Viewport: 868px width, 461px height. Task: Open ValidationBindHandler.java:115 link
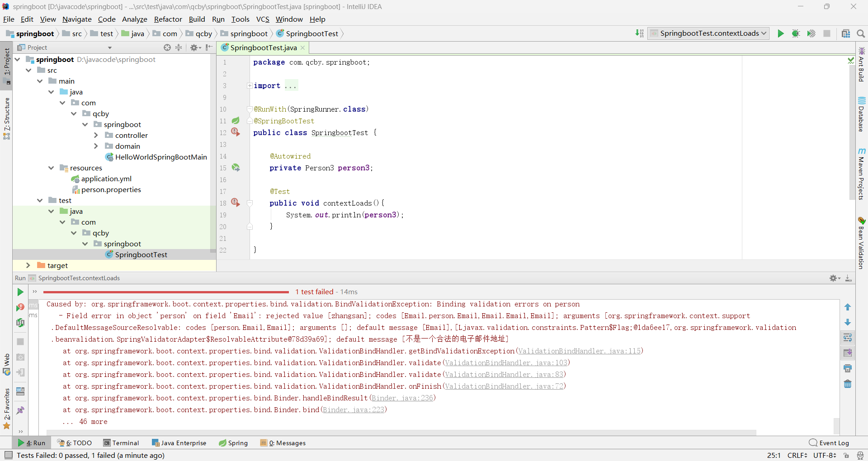click(x=579, y=351)
